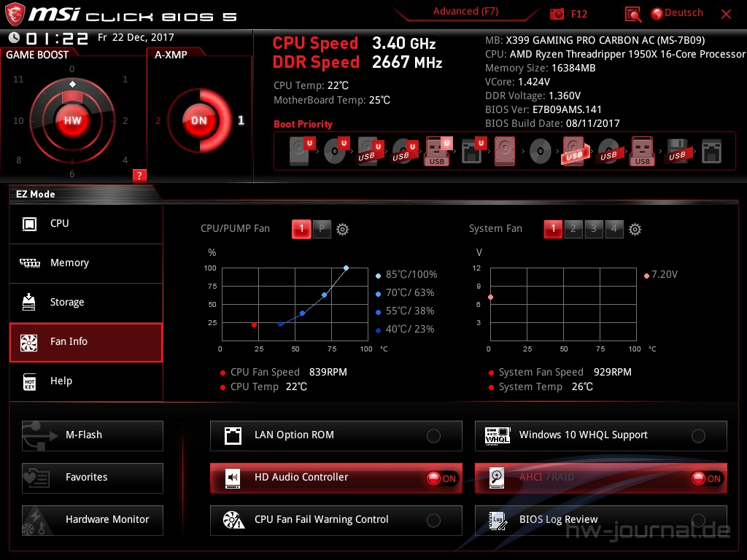Change the language from Deutsch
The image size is (747, 560).
(678, 13)
